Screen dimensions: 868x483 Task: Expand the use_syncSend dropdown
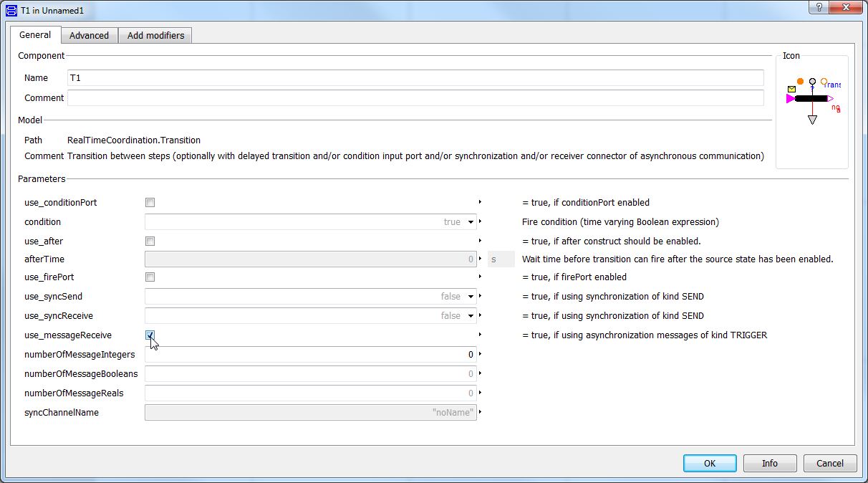click(x=471, y=297)
